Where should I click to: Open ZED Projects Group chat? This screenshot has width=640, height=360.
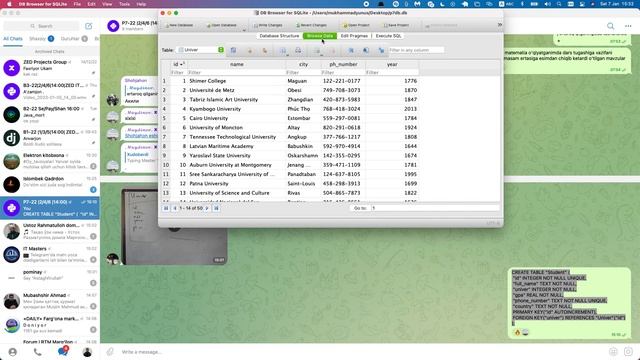click(x=50, y=68)
